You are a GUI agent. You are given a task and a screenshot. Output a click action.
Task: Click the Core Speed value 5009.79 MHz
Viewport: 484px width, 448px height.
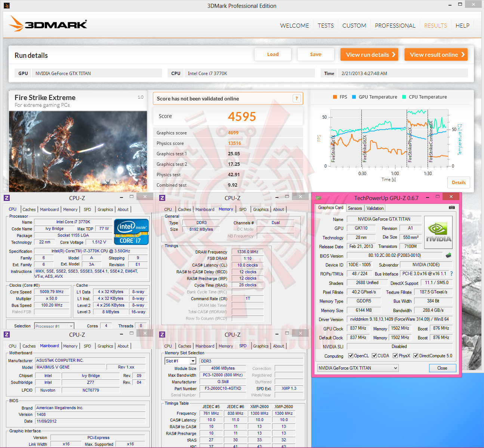[52, 292]
